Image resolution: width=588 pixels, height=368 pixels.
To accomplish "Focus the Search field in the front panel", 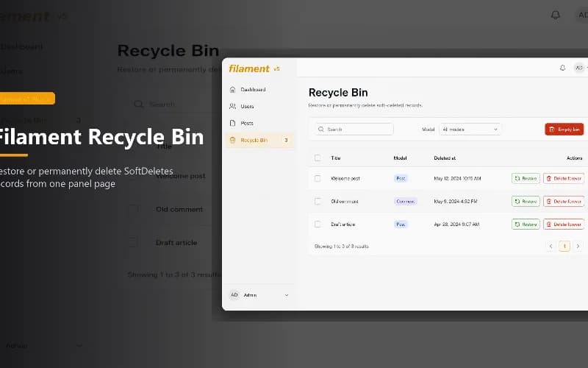I will click(x=354, y=130).
